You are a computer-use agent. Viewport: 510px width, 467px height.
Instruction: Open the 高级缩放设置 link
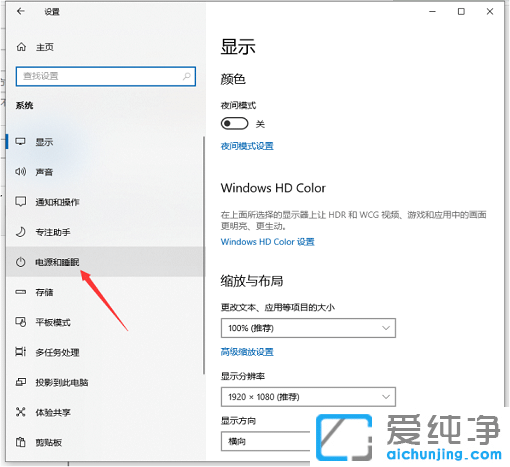tap(247, 352)
